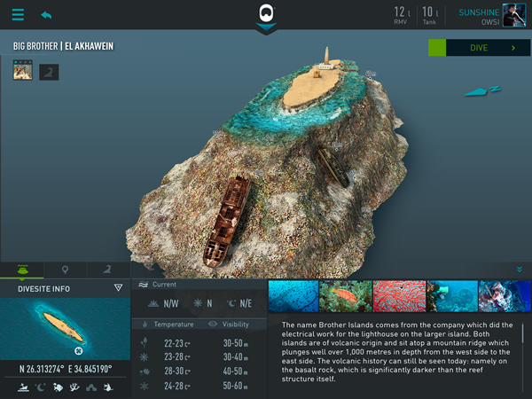
Task: Select the shark wildlife icon
Action: (x=107, y=387)
